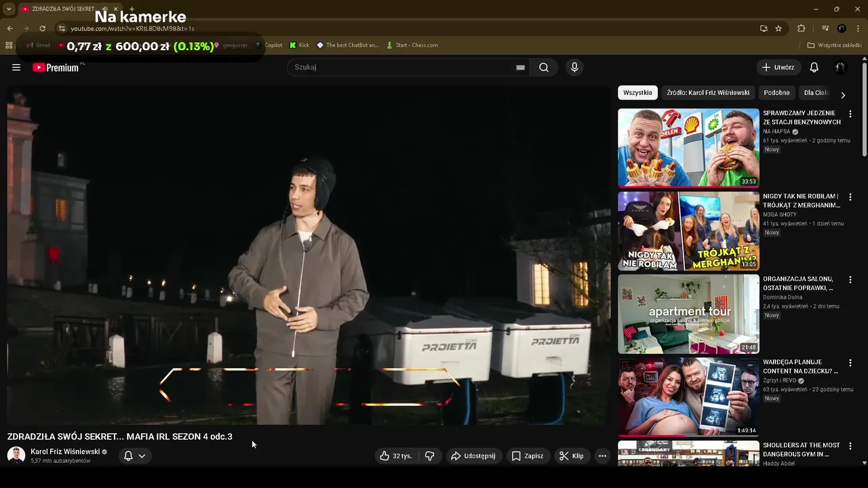This screenshot has width=868, height=488.
Task: Open Start - Chess.com bookmark
Action: 412,45
